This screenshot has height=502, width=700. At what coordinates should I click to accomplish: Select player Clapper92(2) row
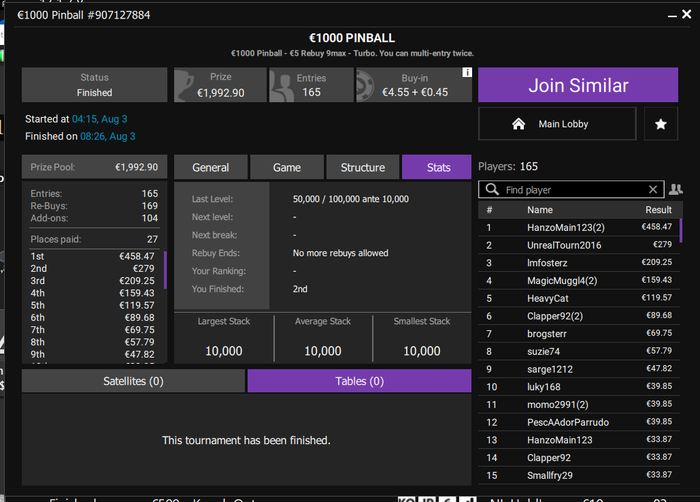click(579, 316)
